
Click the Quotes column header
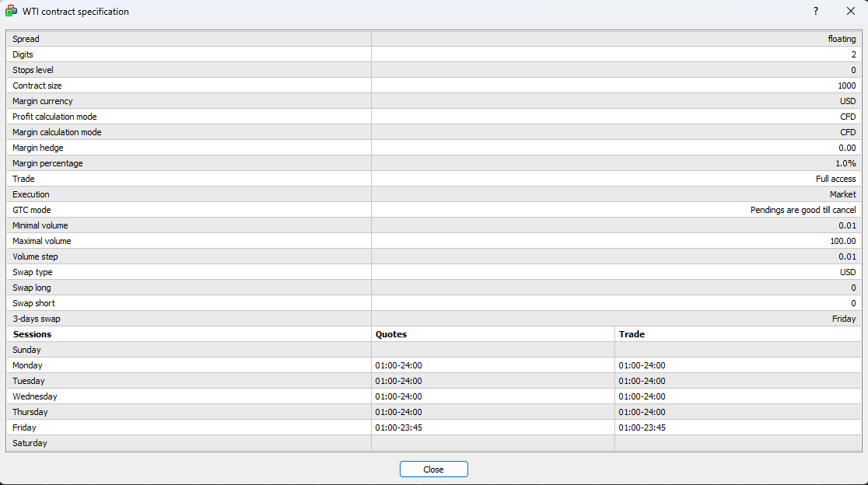point(391,334)
